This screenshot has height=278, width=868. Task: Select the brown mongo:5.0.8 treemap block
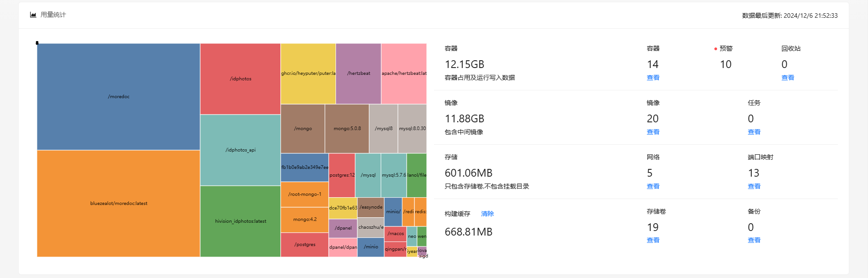tap(347, 128)
